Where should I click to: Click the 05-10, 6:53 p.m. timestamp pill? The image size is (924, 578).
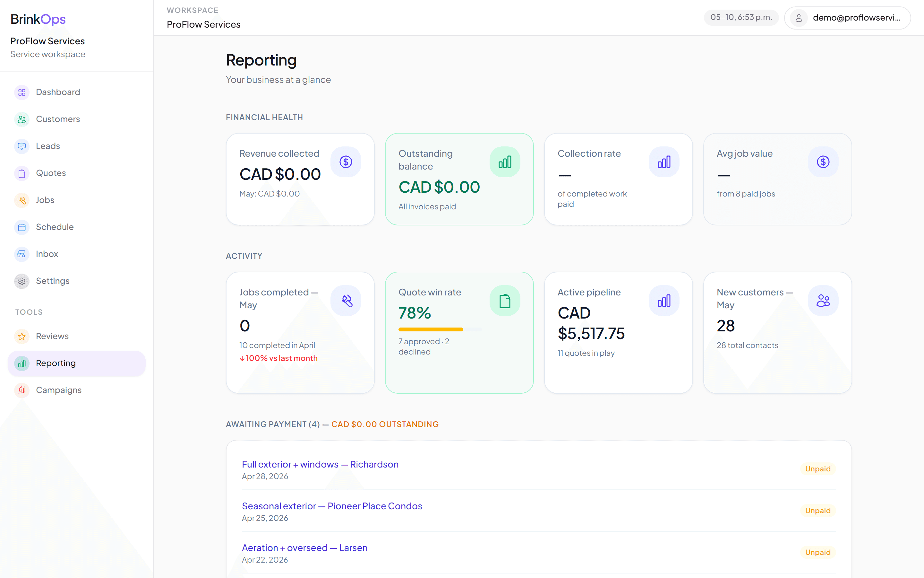[741, 18]
